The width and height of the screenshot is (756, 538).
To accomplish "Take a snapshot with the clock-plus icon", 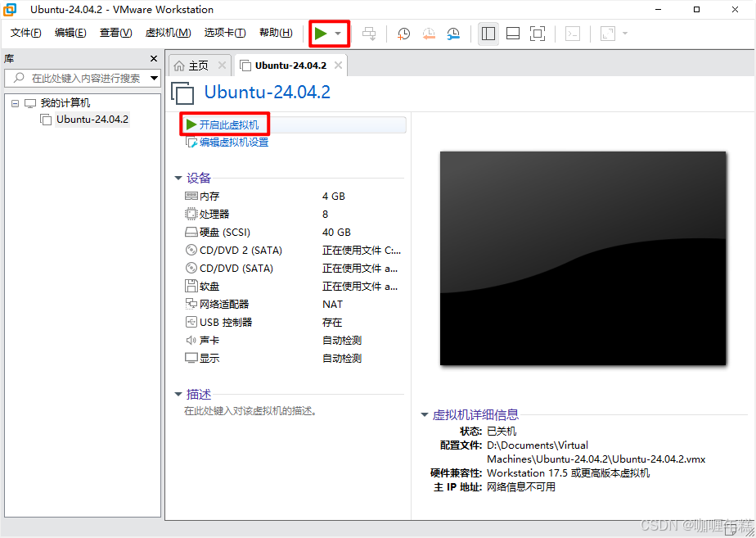I will coord(403,34).
